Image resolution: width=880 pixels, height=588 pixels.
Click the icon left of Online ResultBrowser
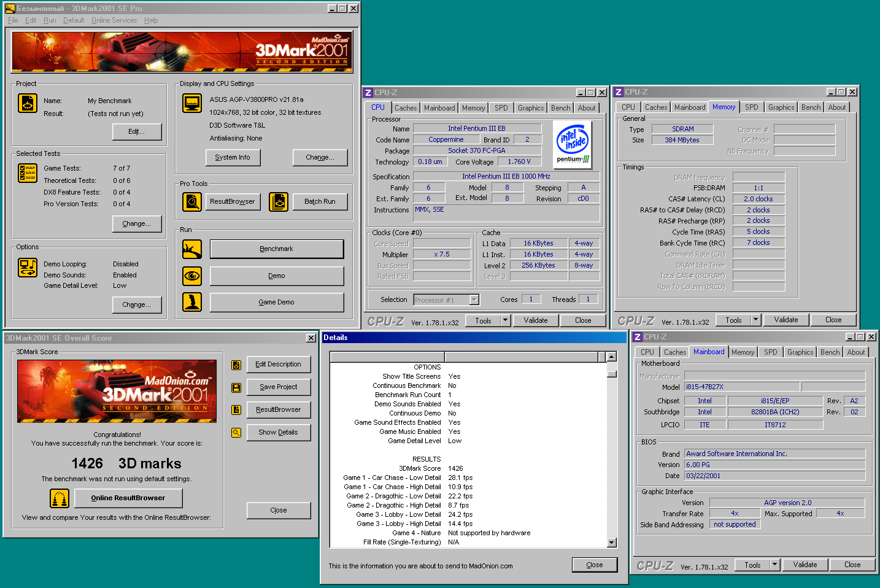(60, 498)
